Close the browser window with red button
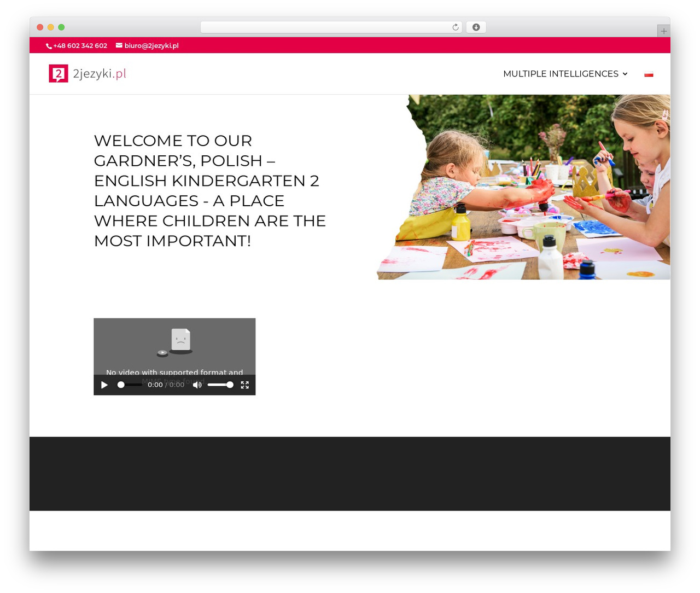The width and height of the screenshot is (700, 593). tap(40, 27)
